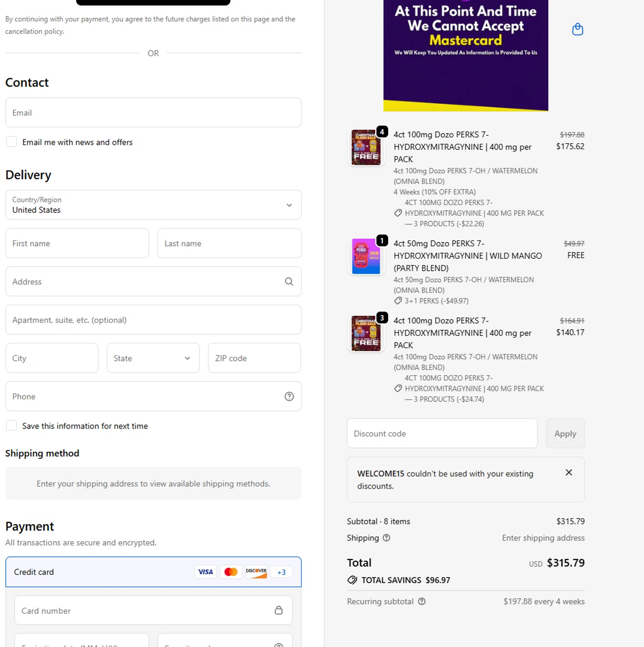Click the Card number lock icon
The width and height of the screenshot is (644, 647).
pyautogui.click(x=279, y=610)
